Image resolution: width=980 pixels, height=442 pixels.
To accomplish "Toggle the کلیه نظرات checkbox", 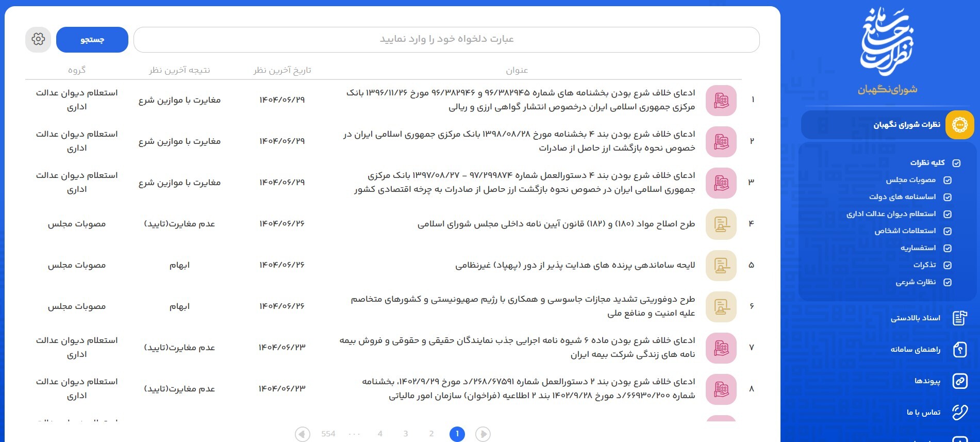I will click(956, 163).
